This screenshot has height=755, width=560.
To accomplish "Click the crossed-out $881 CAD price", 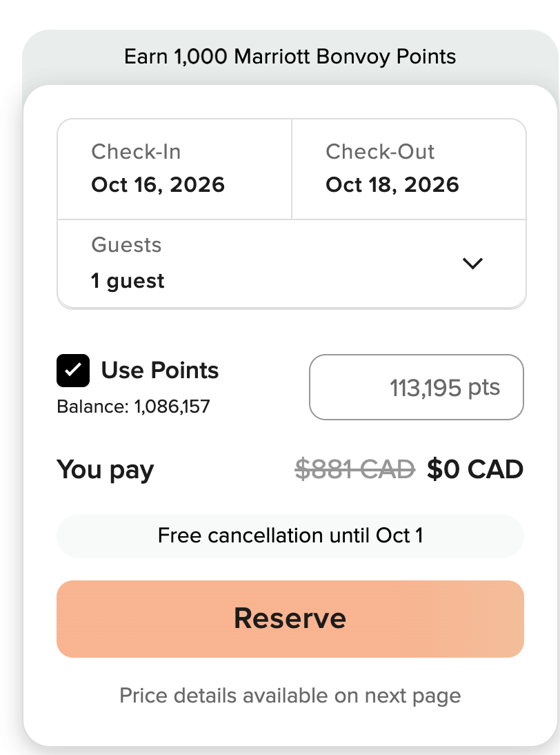I will tap(355, 469).
